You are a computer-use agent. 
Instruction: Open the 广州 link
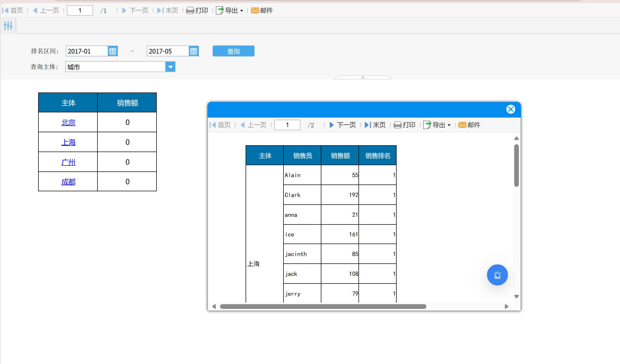point(68,162)
